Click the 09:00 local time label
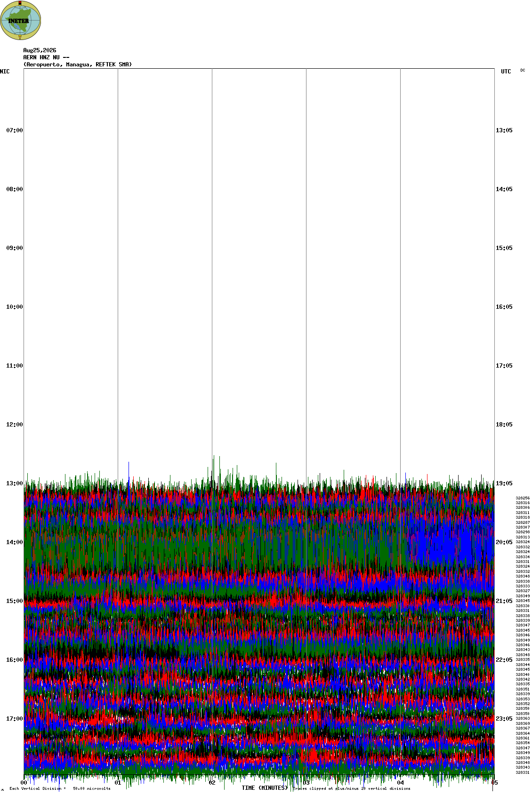This screenshot has width=532, height=795. [x=15, y=248]
